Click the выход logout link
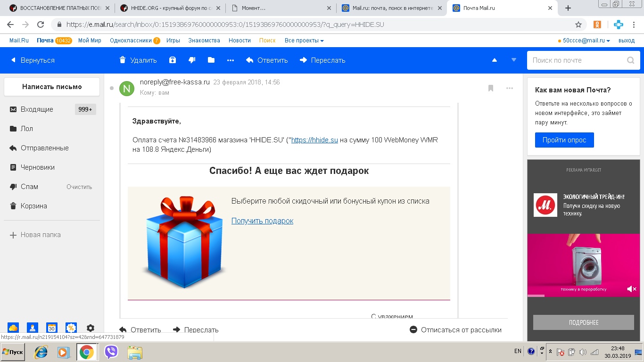This screenshot has width=644, height=362. 627,41
